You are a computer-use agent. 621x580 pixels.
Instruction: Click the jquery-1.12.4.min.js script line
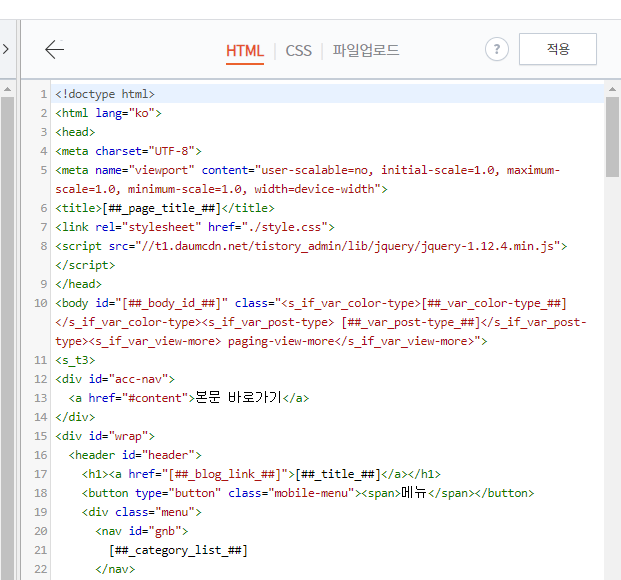[311, 246]
